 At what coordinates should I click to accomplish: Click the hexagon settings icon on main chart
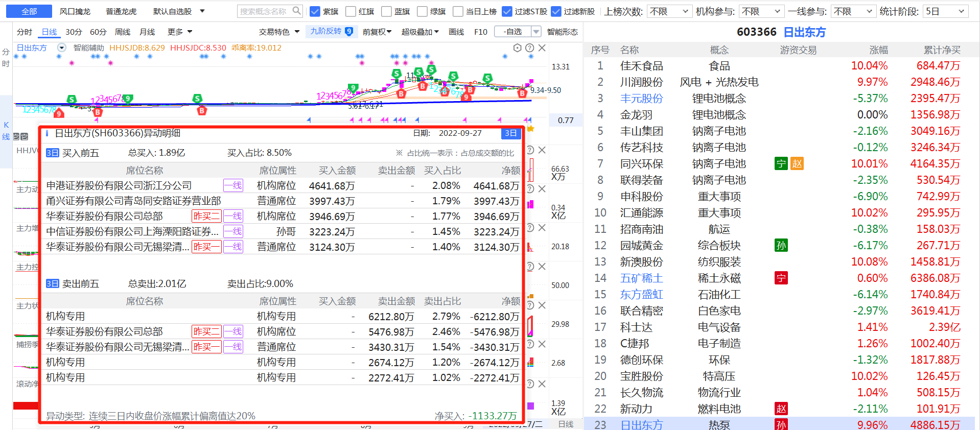518,47
